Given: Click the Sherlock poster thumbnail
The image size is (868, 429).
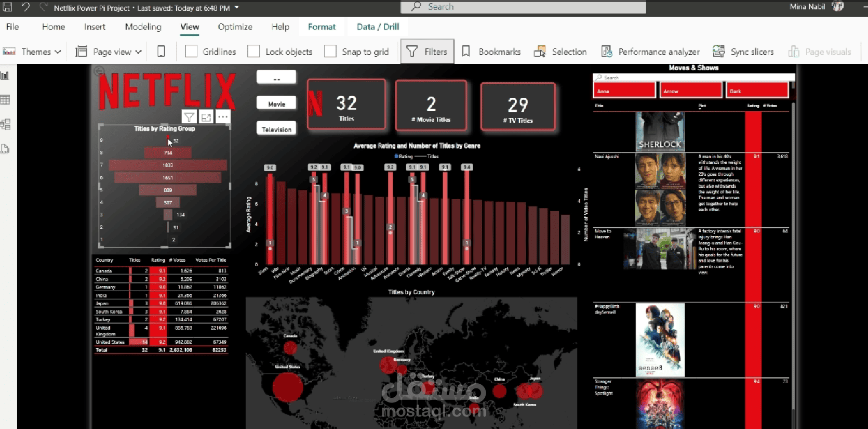Looking at the screenshot, I should tap(660, 132).
